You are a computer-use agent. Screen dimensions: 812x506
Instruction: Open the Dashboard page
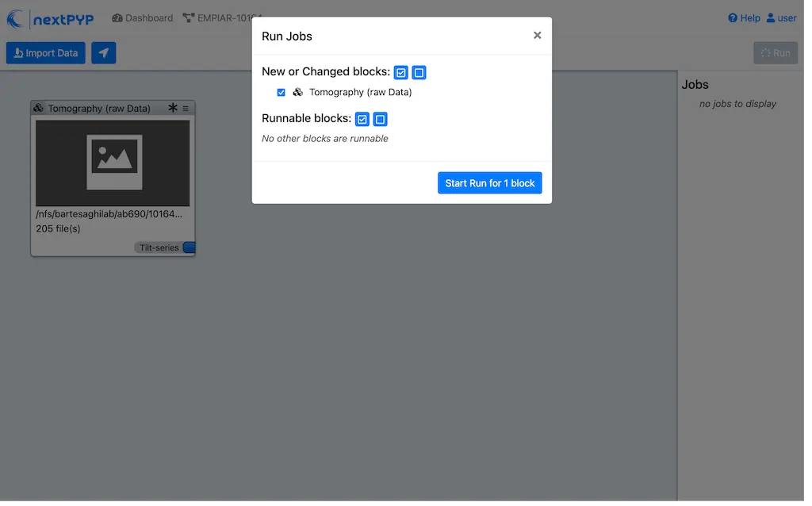[142, 18]
